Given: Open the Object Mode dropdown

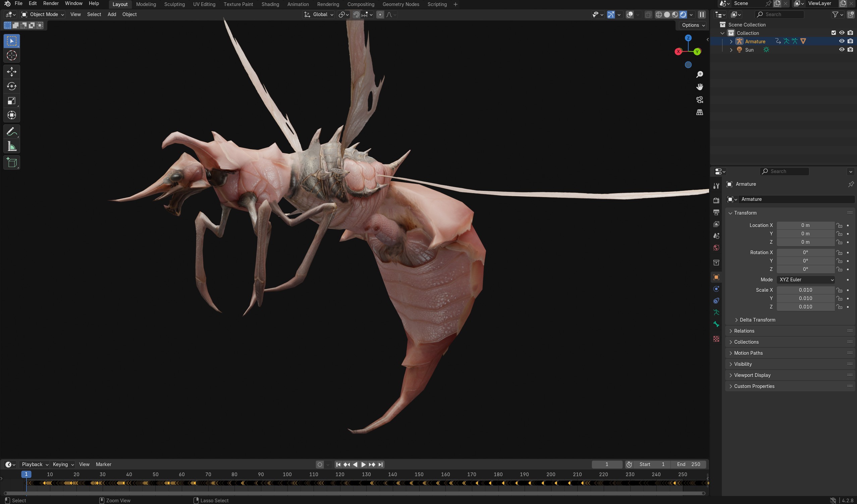Looking at the screenshot, I should [43, 14].
